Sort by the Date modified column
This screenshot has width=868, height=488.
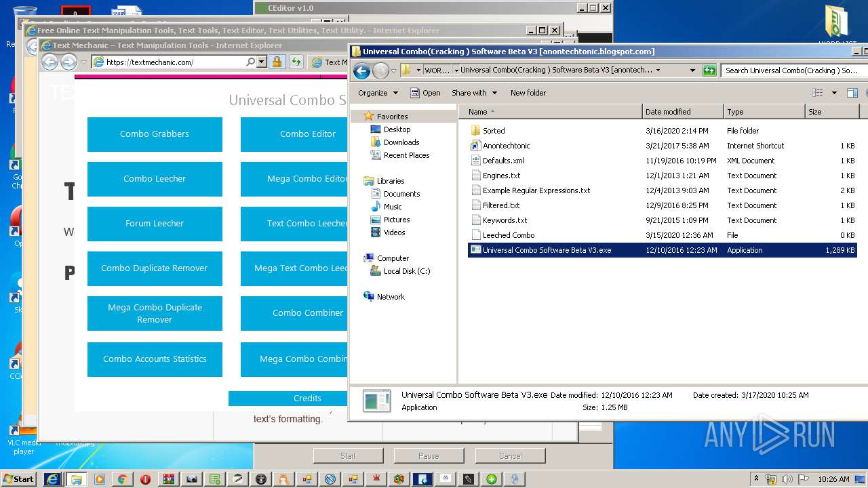683,112
